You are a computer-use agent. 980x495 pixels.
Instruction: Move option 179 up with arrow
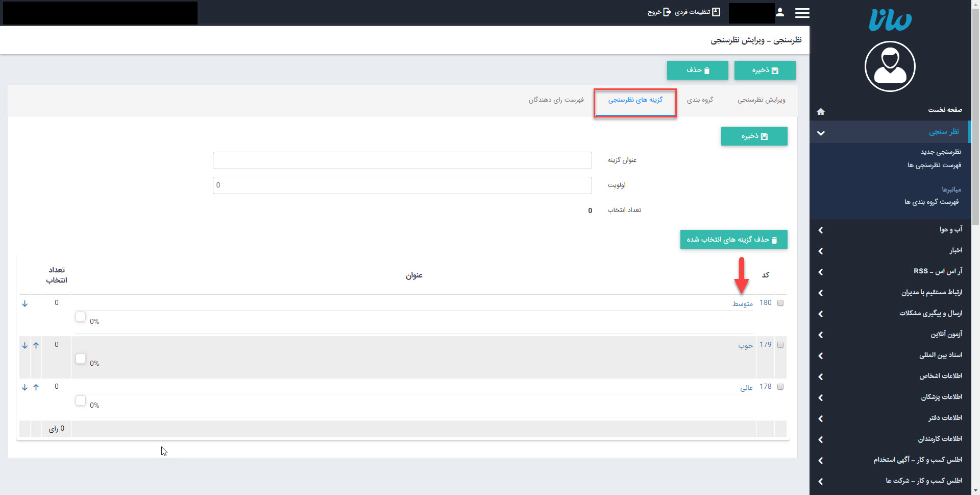click(36, 345)
